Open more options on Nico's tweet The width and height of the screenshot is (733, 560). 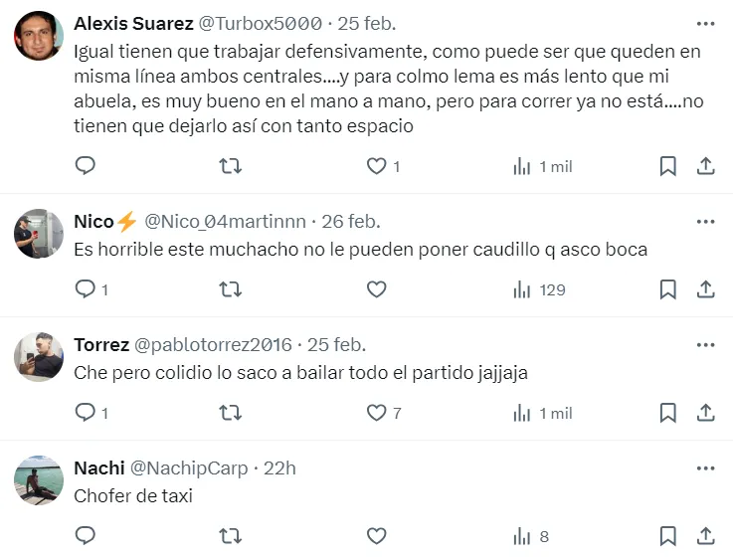tap(705, 222)
